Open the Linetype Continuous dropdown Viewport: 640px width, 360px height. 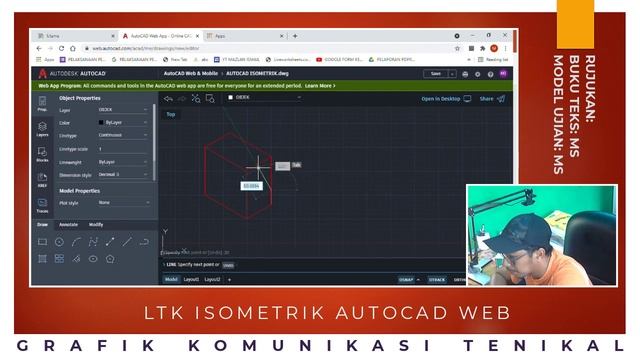(x=123, y=135)
